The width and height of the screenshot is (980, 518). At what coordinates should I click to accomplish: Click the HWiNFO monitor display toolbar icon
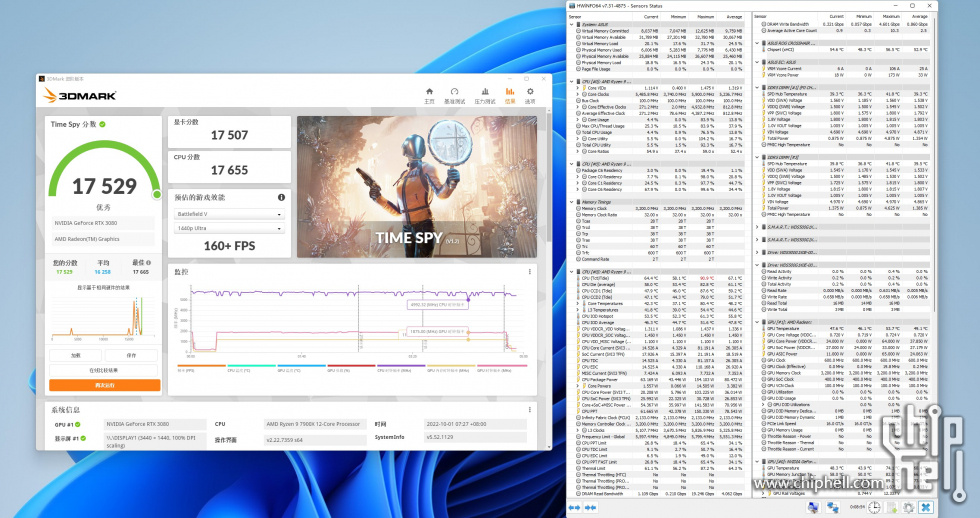pyautogui.click(x=813, y=507)
